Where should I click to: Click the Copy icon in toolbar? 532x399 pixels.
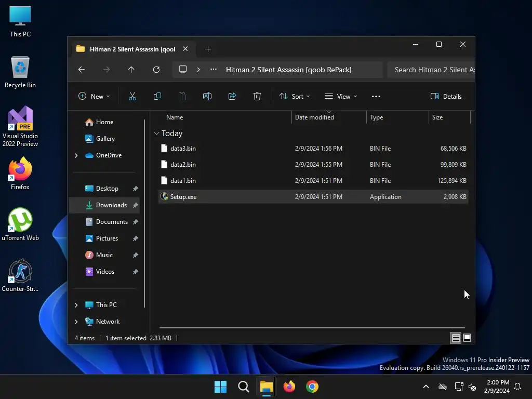(157, 96)
